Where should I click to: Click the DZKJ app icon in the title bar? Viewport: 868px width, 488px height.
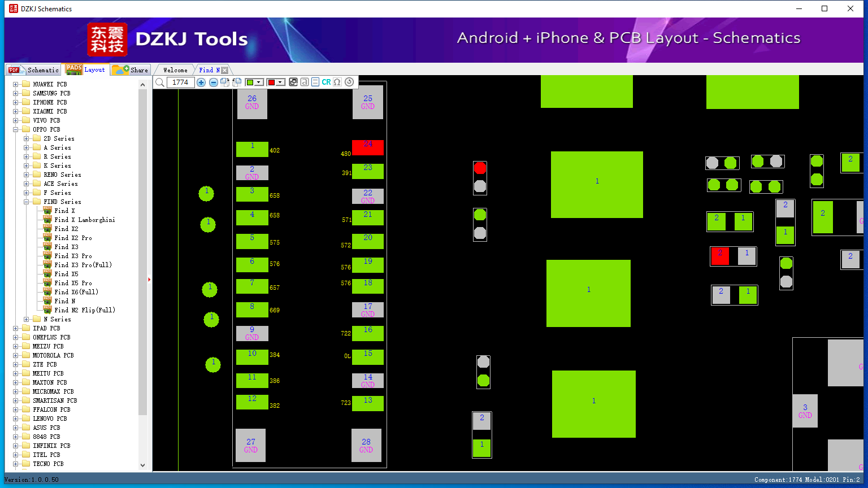coord(14,8)
